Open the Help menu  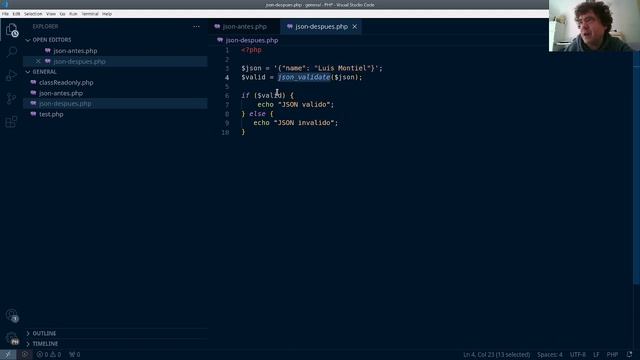107,14
